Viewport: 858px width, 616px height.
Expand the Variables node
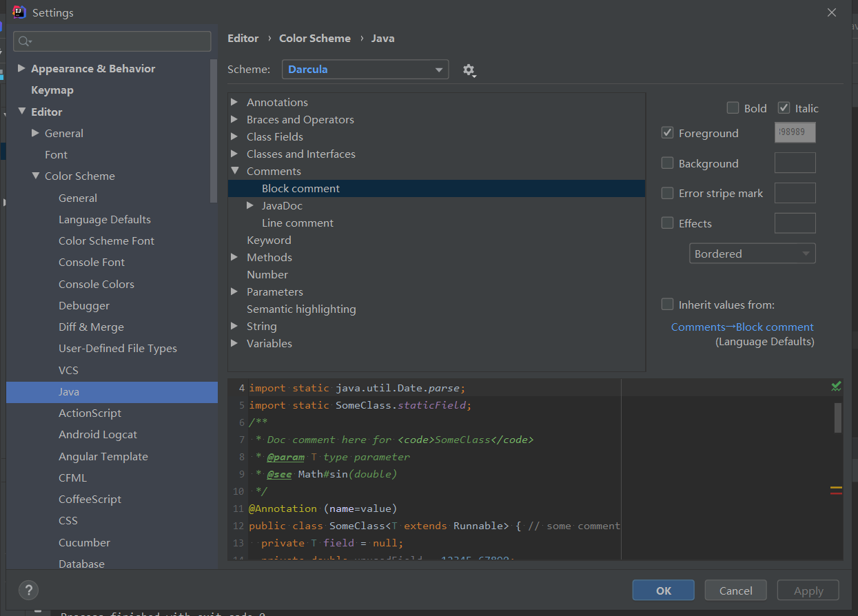coord(235,343)
